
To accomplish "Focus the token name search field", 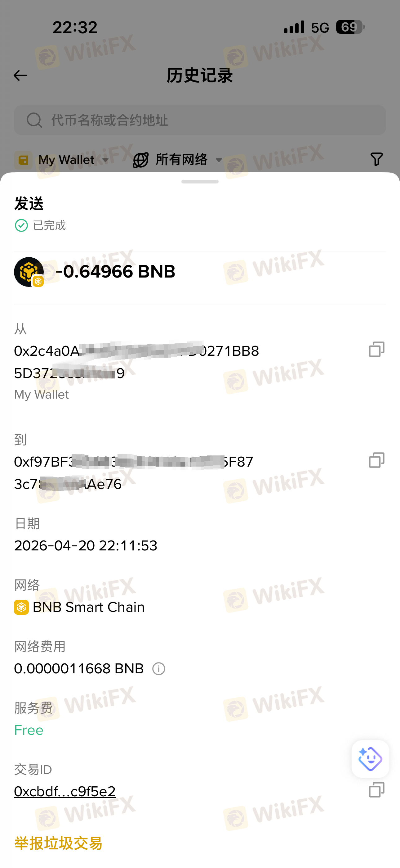I will [200, 120].
